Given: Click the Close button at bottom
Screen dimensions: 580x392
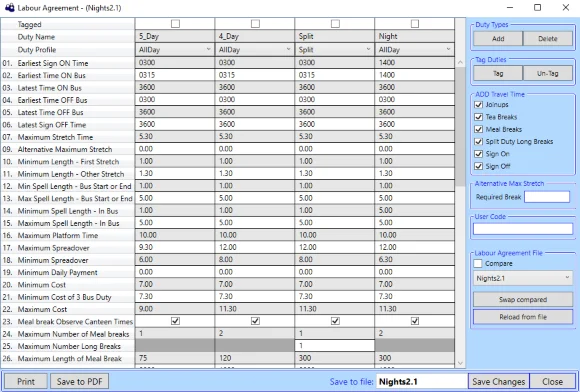Looking at the screenshot, I should (x=552, y=381).
